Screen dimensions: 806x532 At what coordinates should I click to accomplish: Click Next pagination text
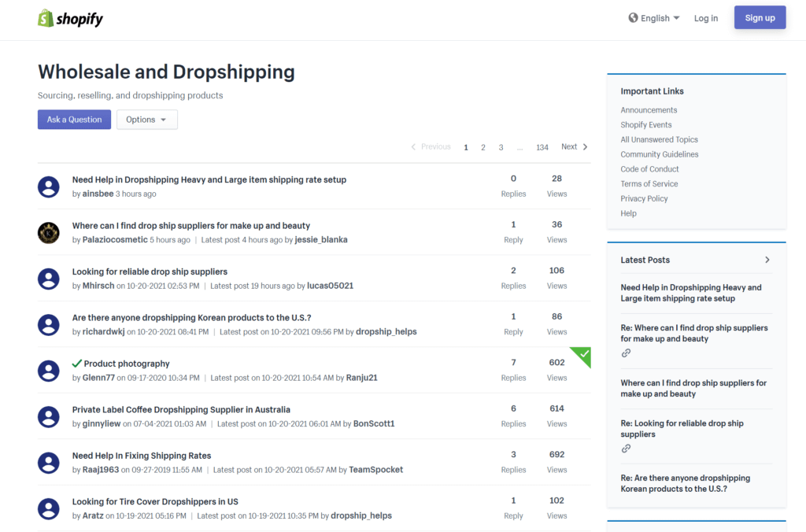pyautogui.click(x=569, y=146)
